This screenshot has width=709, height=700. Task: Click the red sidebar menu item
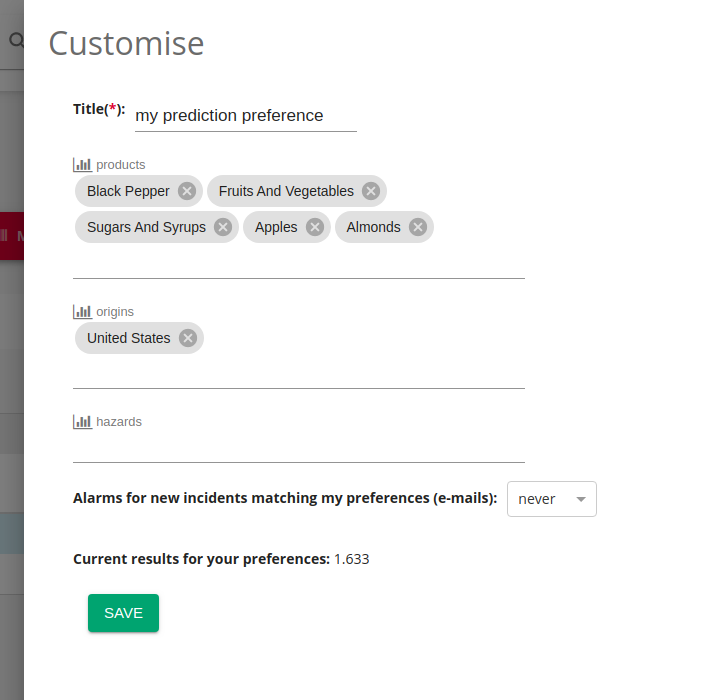click(x=12, y=236)
